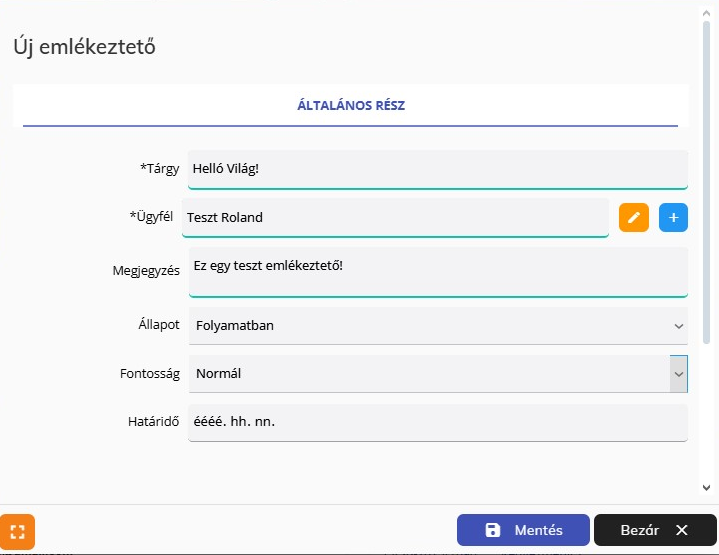Click the Ügyfél field with Teszt Roland
This screenshot has width=719, height=555.
395,217
